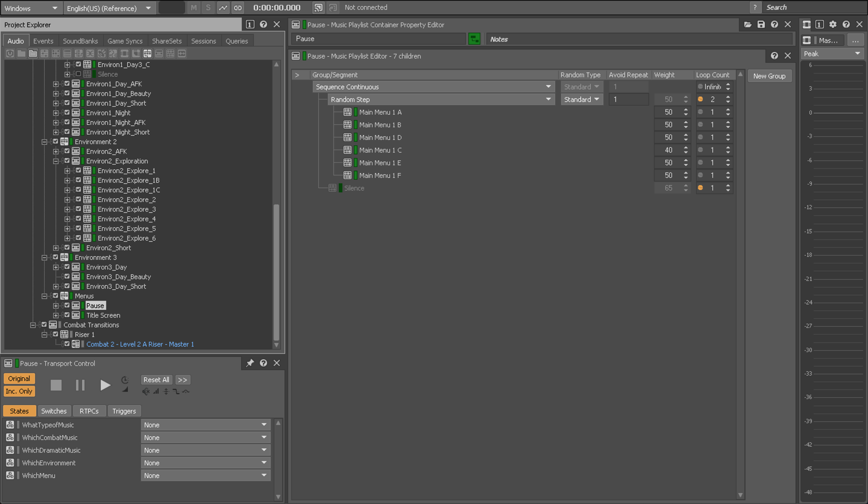868x504 pixels.
Task: Click the graph line icon in top toolbar
Action: coord(223,8)
